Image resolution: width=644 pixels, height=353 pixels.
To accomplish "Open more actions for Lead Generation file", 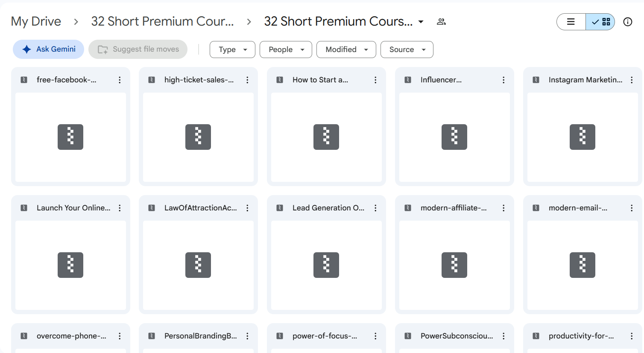I will pyautogui.click(x=375, y=208).
